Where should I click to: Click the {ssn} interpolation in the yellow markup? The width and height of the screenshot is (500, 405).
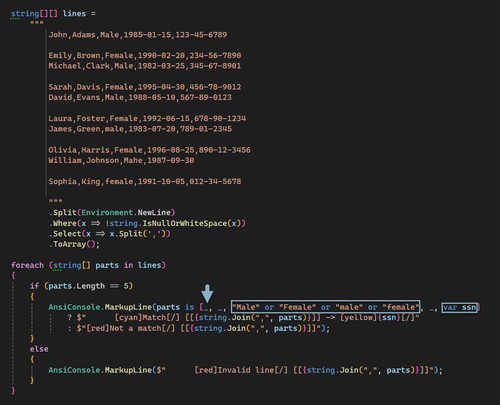tap(389, 317)
